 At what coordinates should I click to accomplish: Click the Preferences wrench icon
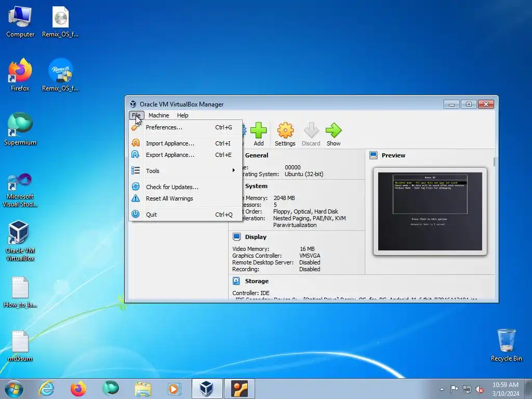pos(136,127)
